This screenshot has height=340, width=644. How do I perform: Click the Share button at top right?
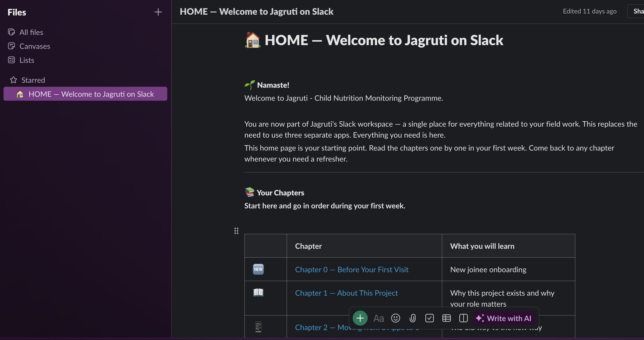click(x=637, y=11)
